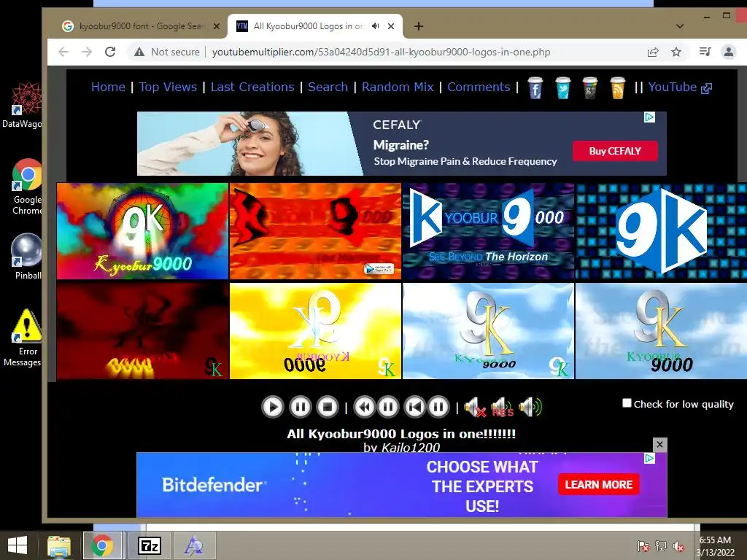Click the share this page icon

point(653,52)
